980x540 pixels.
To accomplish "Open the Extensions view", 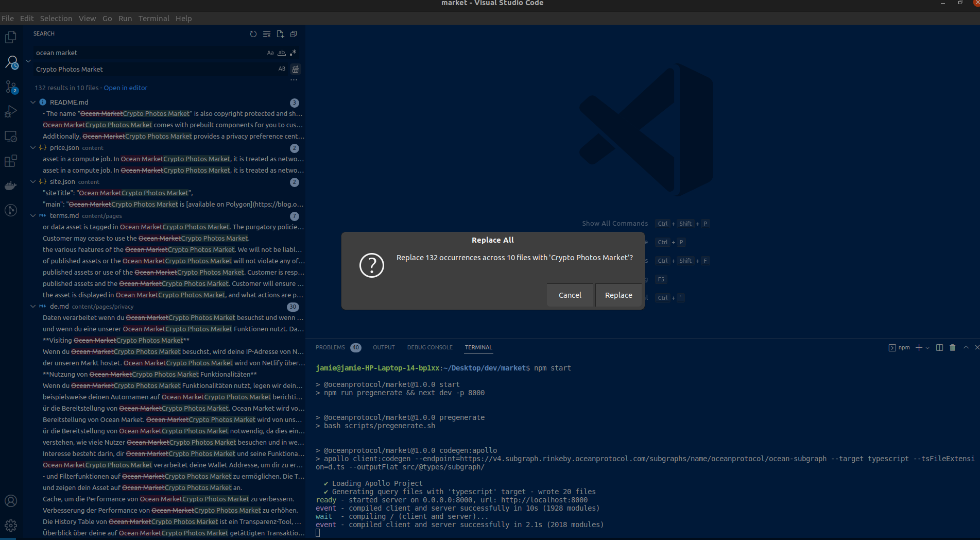I will pyautogui.click(x=11, y=161).
